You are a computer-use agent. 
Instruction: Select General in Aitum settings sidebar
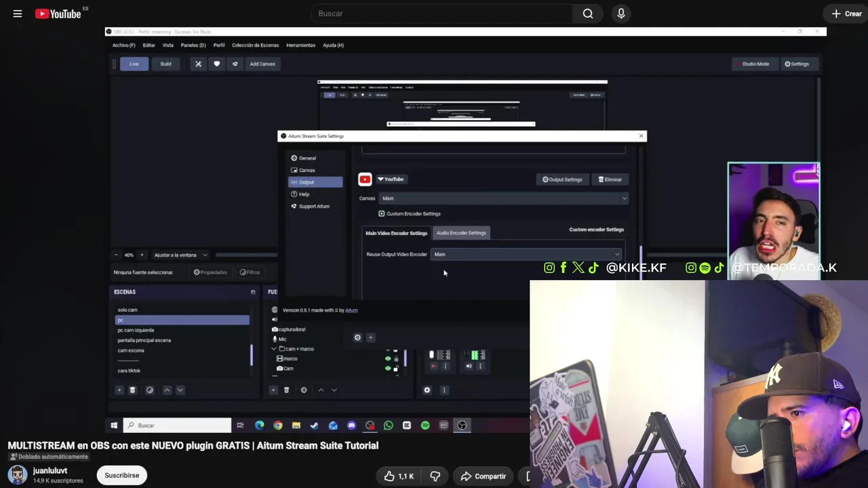click(x=315, y=158)
